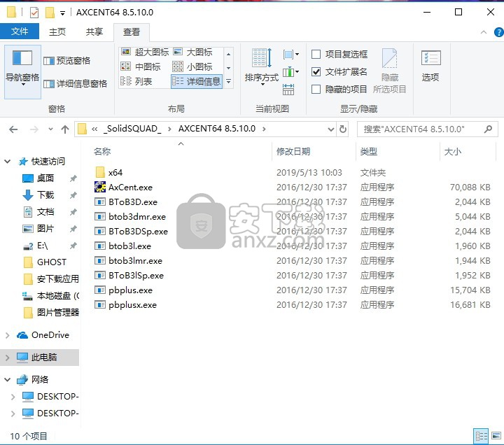The height and width of the screenshot is (445, 504).
Task: Open address bar history dropdown
Action: (330, 129)
